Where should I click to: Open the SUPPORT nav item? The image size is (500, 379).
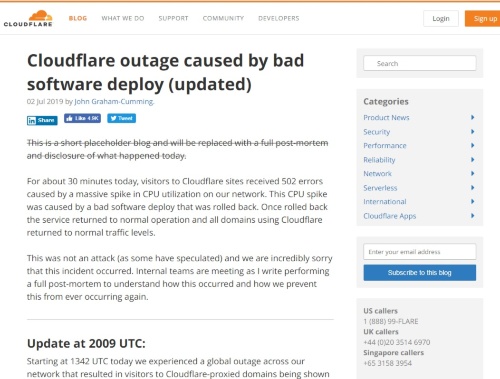coord(173,18)
